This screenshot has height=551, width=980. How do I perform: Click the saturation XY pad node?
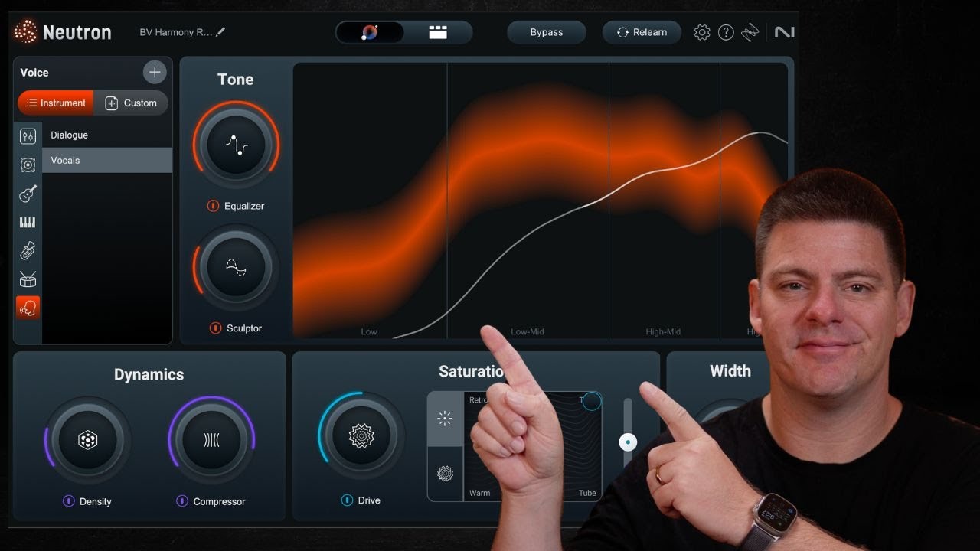pyautogui.click(x=592, y=401)
